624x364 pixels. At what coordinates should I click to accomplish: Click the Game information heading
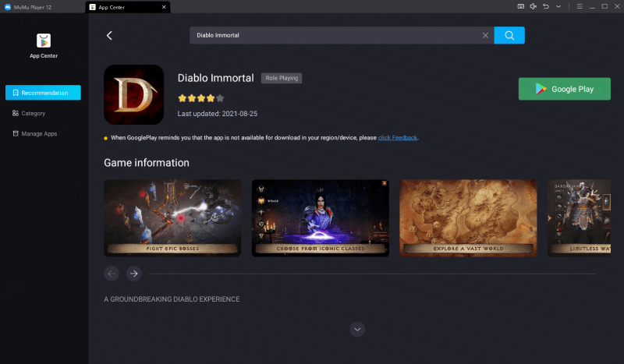(147, 163)
